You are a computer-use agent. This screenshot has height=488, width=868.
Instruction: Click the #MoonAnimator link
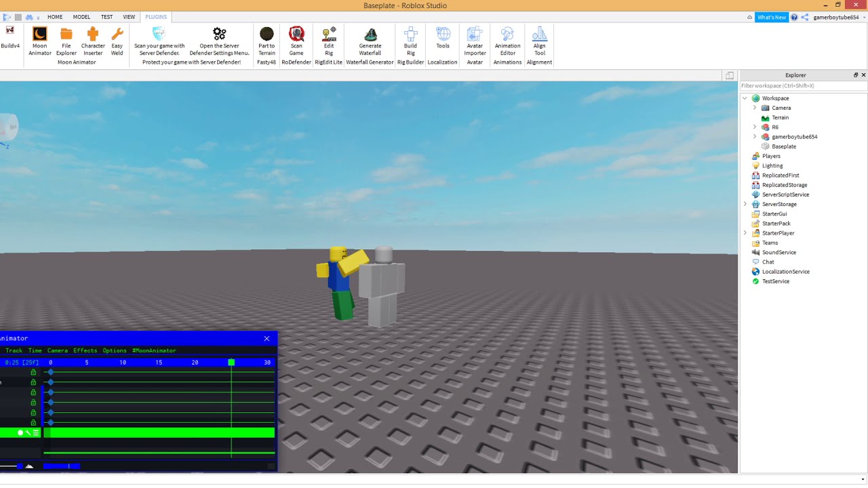coord(154,350)
